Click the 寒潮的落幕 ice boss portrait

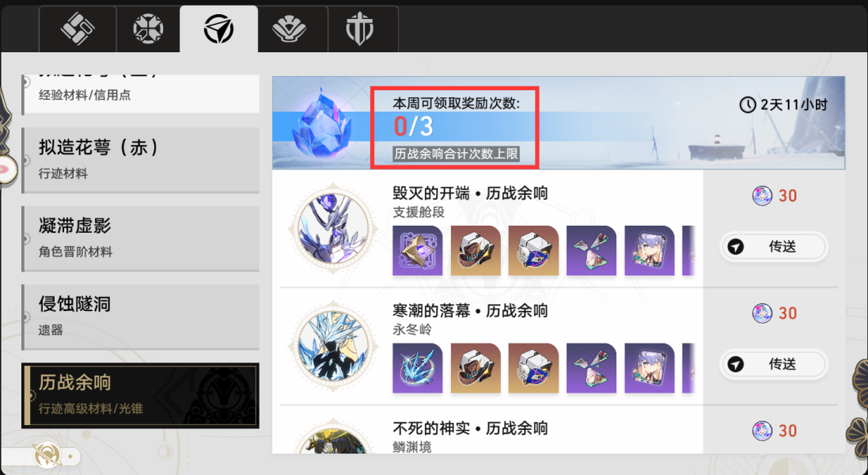point(332,347)
